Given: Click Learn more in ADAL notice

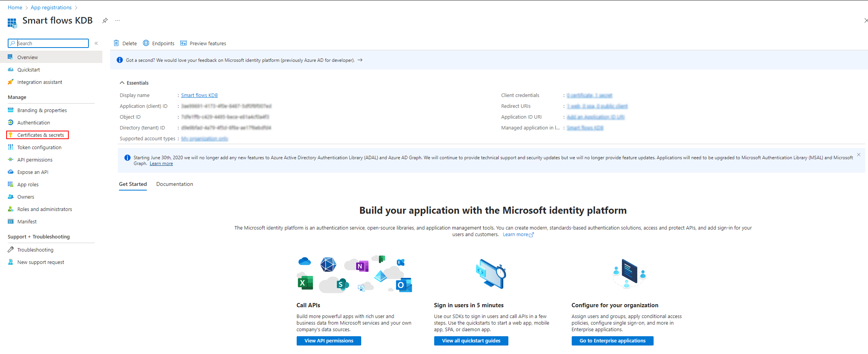Looking at the screenshot, I should click(161, 163).
